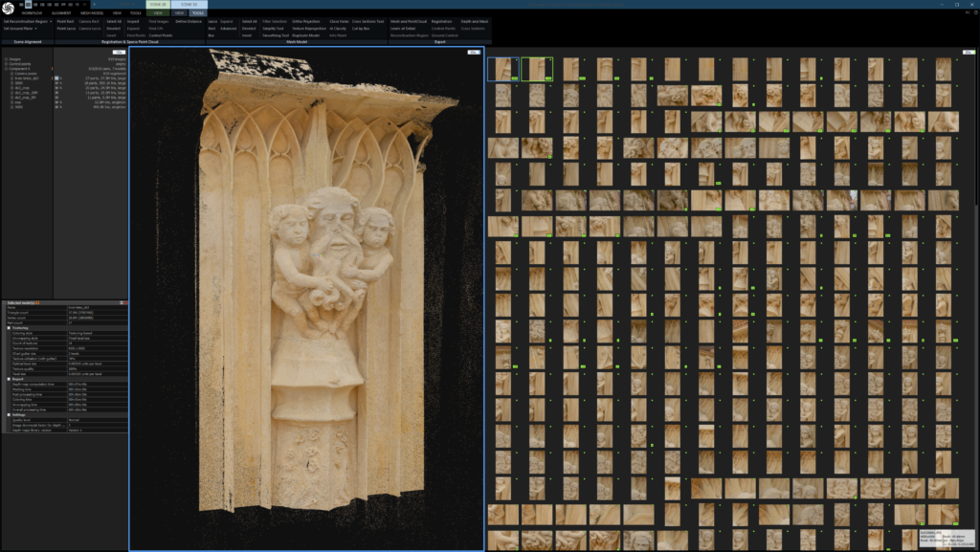Image resolution: width=980 pixels, height=552 pixels.
Task: Toggle visibility eye for trois tetes_ds3 model
Action: [x=56, y=78]
